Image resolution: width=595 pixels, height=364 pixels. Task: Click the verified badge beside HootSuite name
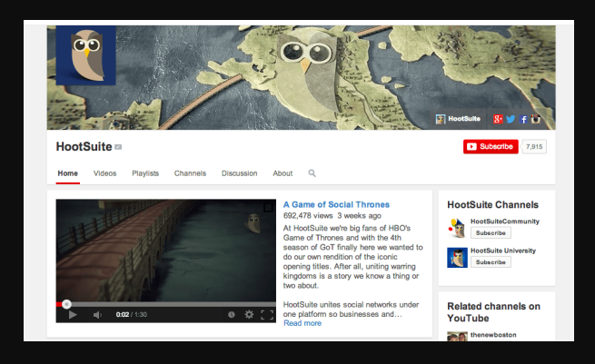click(x=118, y=147)
